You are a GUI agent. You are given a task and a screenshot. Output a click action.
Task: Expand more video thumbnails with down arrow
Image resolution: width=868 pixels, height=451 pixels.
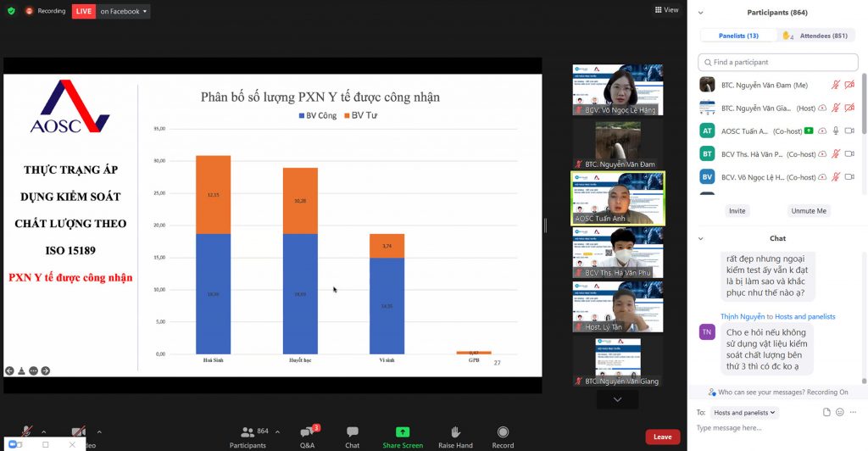pos(617,399)
